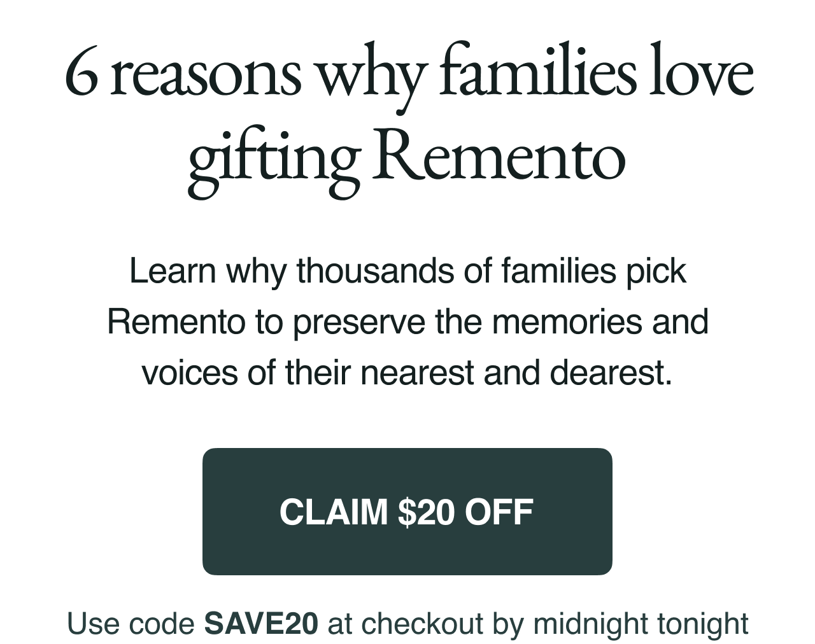Viewport: 815px width, 644px height.
Task: Click the word "dearest" ending the paragraph
Action: click(x=610, y=373)
